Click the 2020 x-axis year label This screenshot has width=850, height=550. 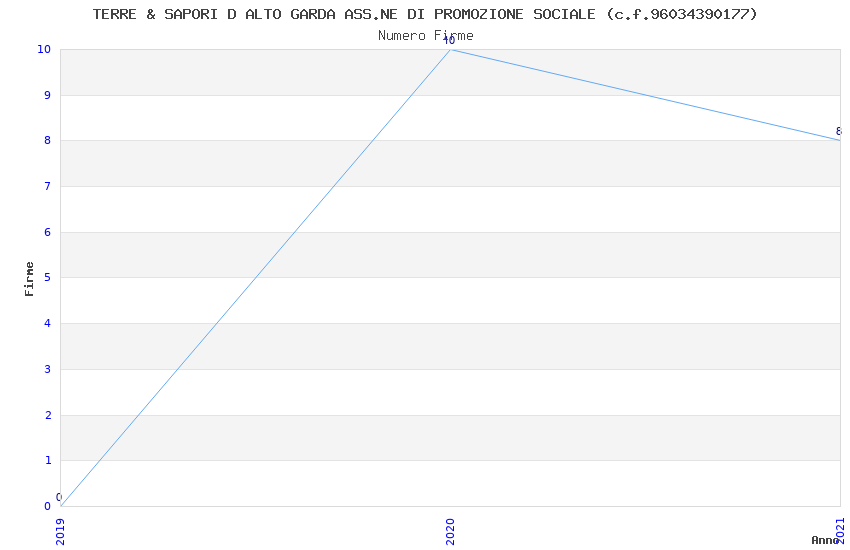[450, 532]
